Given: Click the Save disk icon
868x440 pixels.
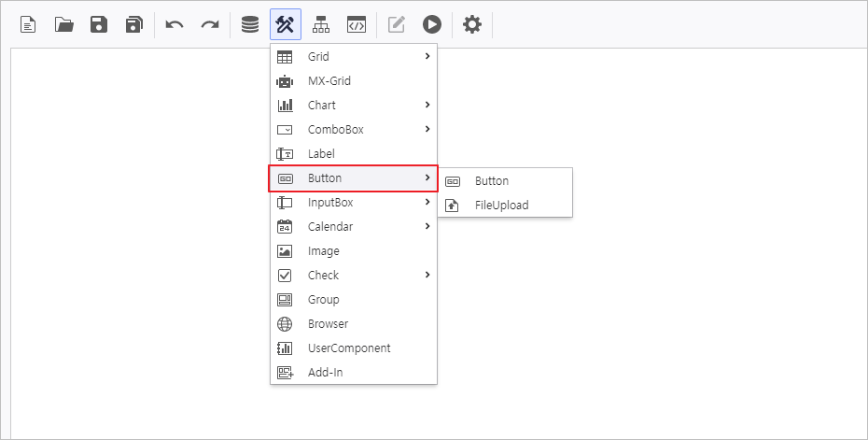Looking at the screenshot, I should (x=99, y=24).
